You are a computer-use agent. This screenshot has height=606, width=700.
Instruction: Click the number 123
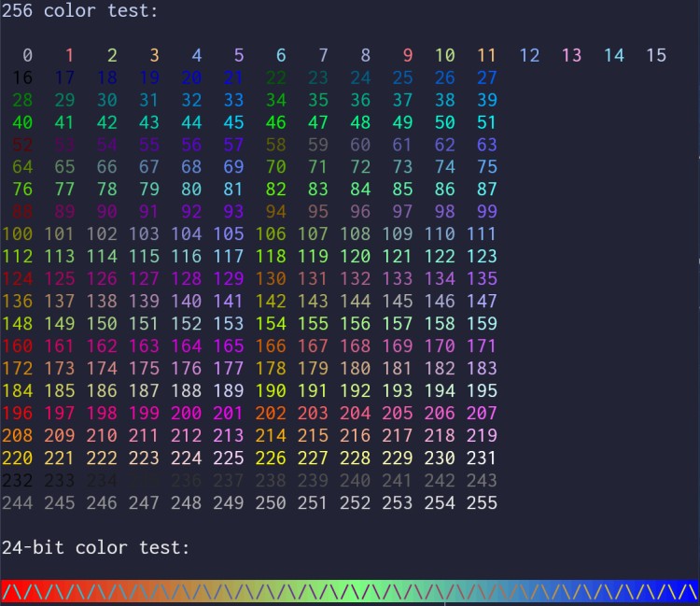(482, 257)
